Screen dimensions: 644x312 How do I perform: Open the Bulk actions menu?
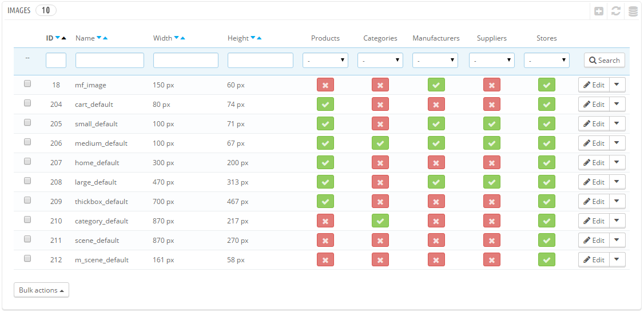click(x=41, y=290)
